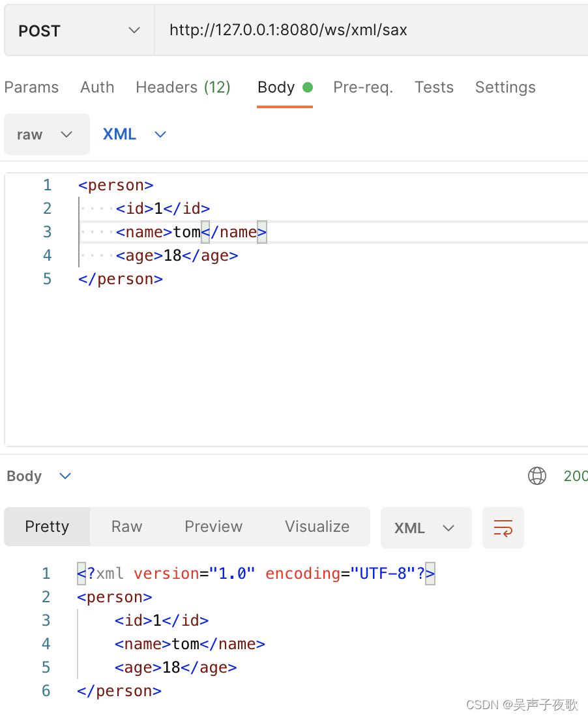Click response closing </person> tag

click(119, 691)
